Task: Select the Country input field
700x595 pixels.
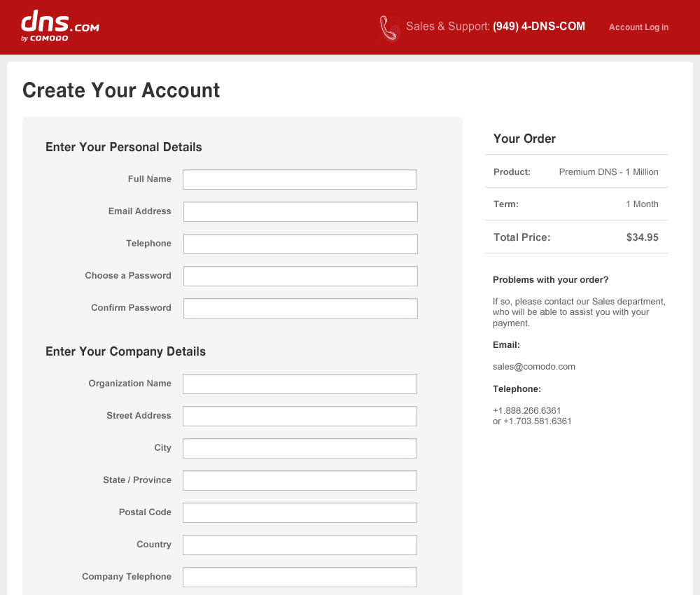Action: pyautogui.click(x=300, y=545)
